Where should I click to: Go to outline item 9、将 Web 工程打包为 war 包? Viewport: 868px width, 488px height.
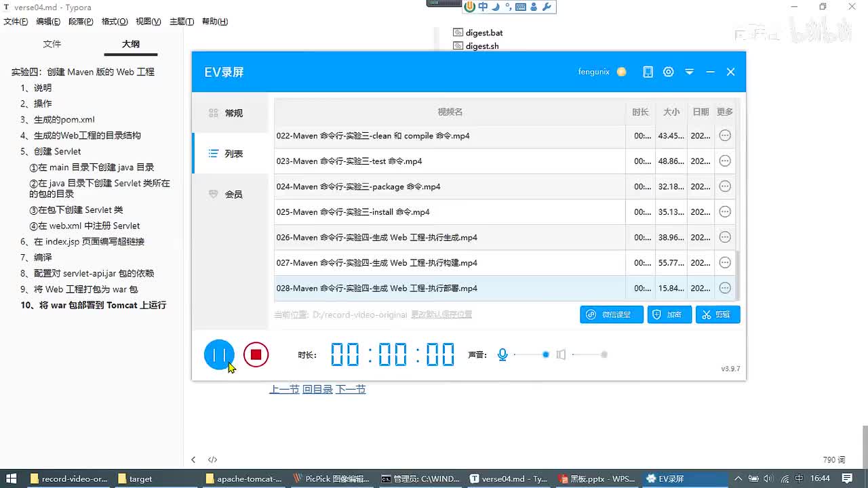pyautogui.click(x=79, y=289)
